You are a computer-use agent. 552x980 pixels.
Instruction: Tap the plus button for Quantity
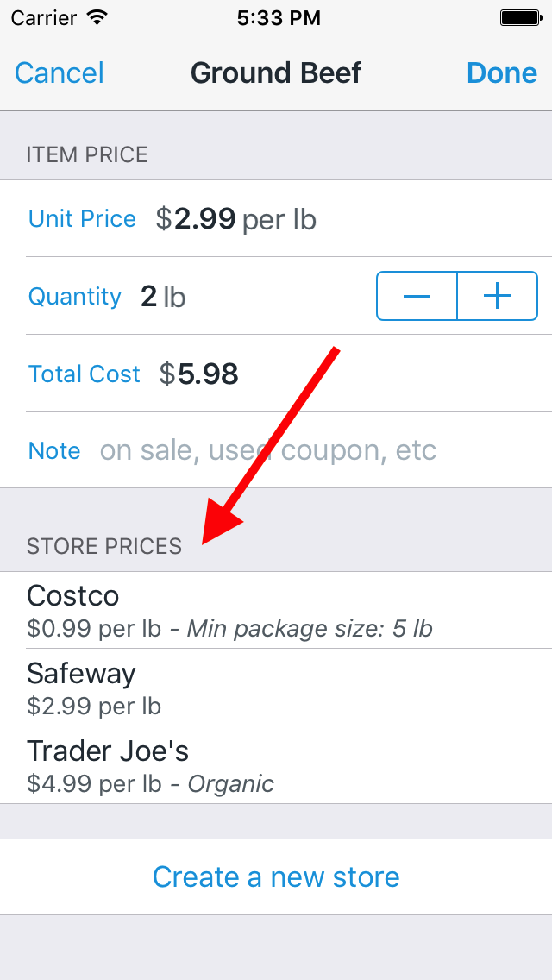(498, 296)
